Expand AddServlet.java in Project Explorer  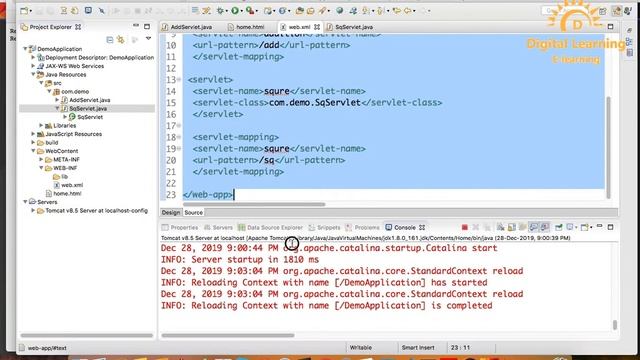58,100
